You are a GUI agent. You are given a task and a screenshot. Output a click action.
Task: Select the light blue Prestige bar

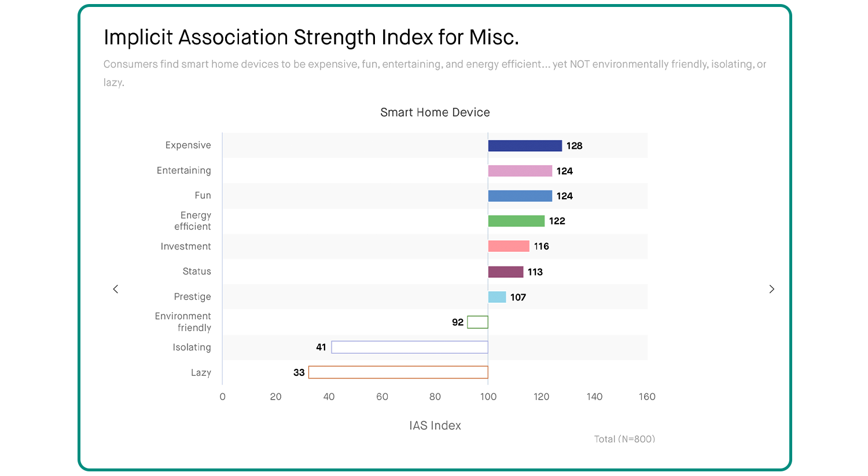click(x=497, y=297)
